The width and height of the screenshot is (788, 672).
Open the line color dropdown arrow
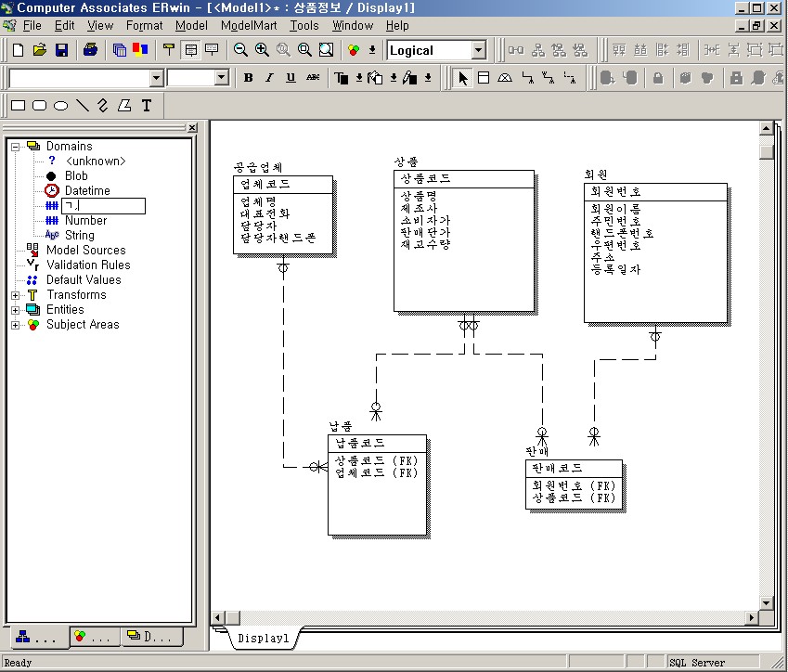[428, 78]
